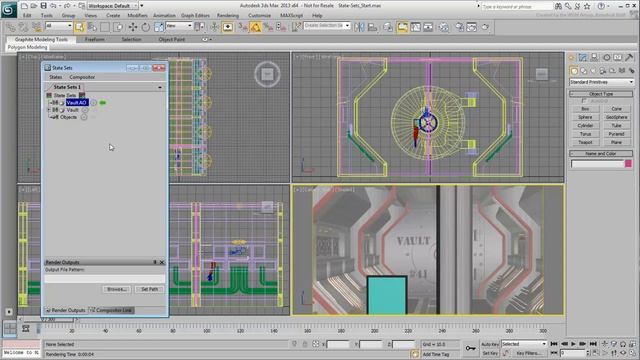
Task: Expand the Vault AO tree node
Action: tap(50, 102)
